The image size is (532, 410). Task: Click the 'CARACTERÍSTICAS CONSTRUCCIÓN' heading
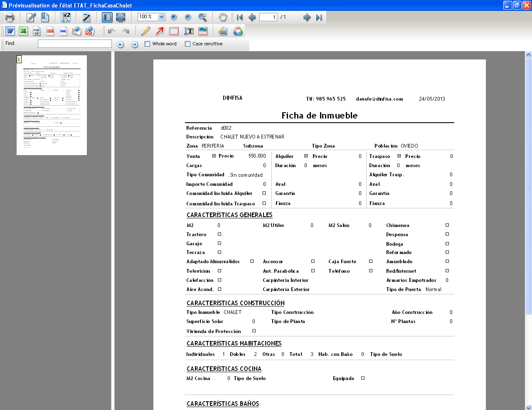[236, 303]
